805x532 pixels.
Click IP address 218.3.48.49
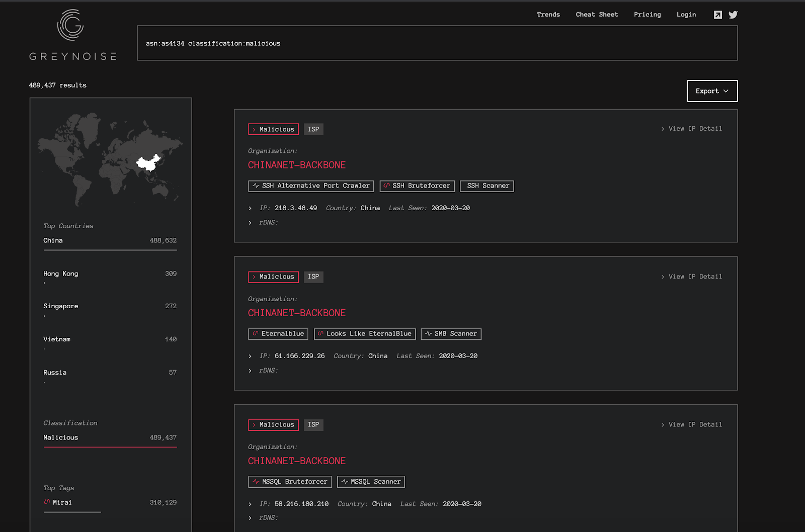point(296,208)
